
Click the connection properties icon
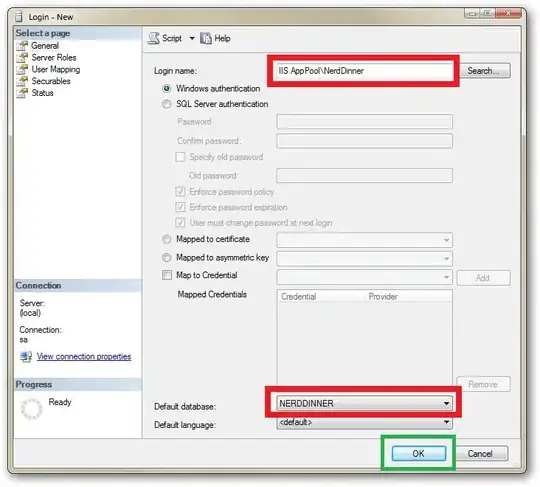[x=26, y=356]
